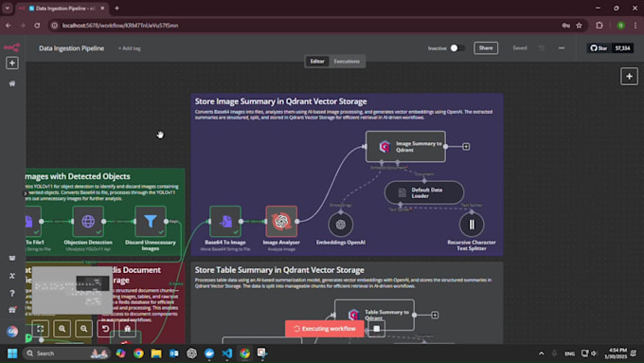Click the canvas minimap thumbnail
This screenshot has height=363, width=644.
(x=72, y=290)
